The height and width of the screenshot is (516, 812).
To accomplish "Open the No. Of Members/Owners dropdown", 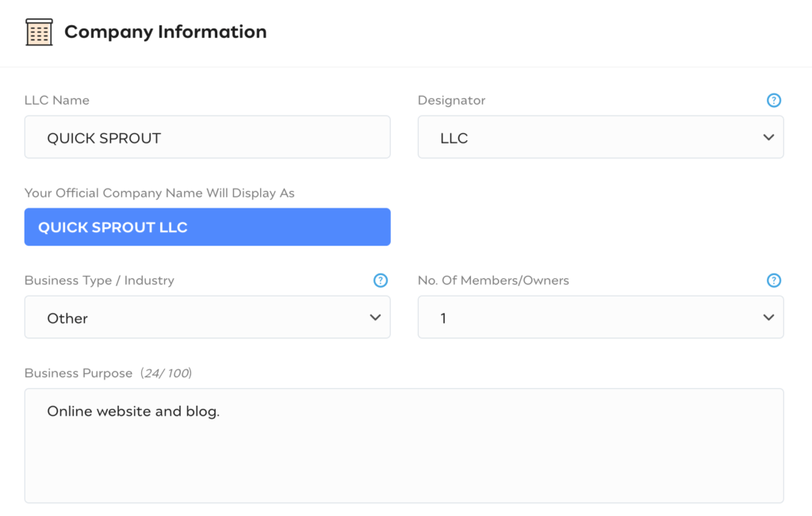I will pyautogui.click(x=601, y=317).
